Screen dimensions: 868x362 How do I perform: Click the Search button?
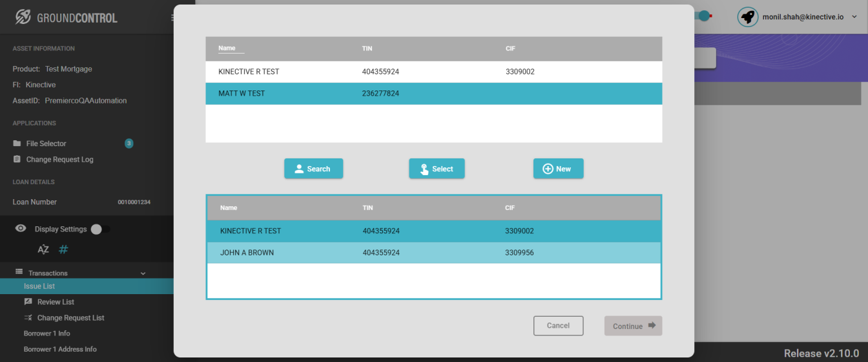pos(313,169)
